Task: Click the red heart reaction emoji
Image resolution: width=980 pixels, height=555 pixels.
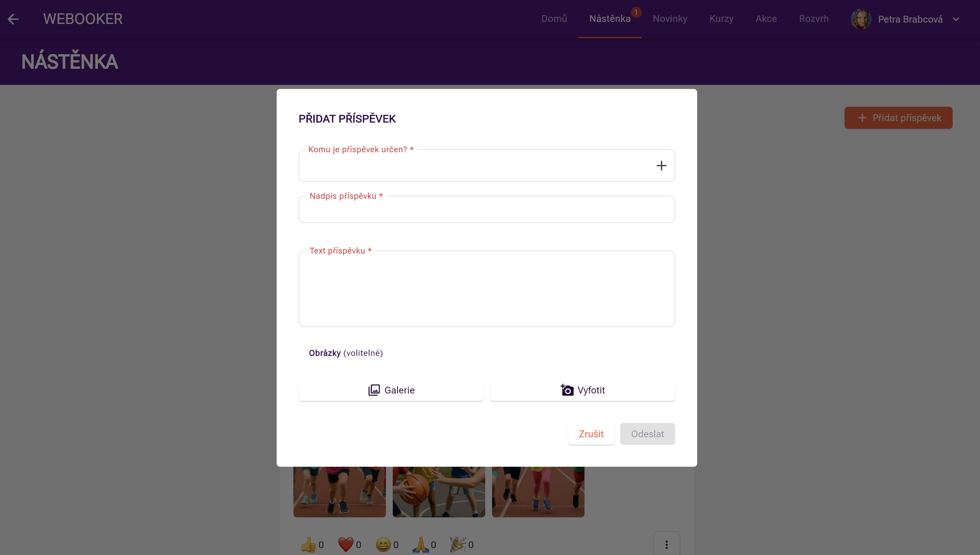Action: (345, 545)
